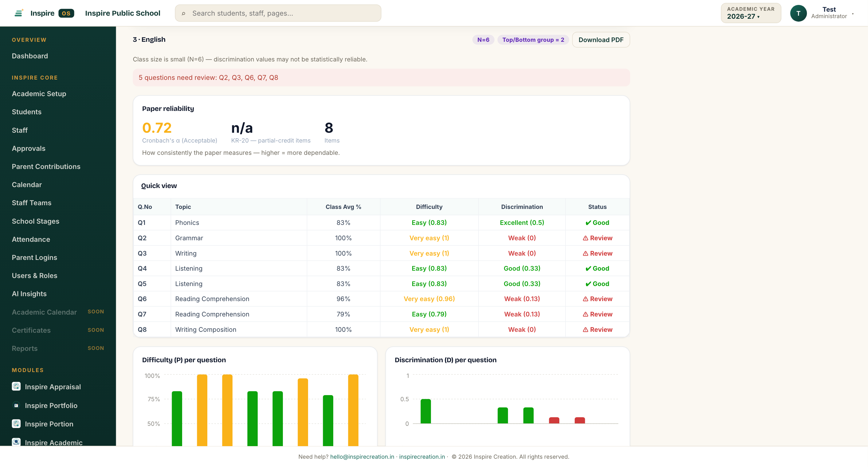The image size is (868, 467).
Task: Open Parent Logins
Action: (34, 257)
